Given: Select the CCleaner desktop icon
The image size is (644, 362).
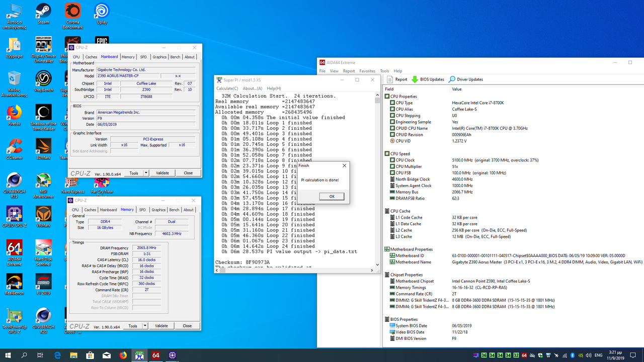Looking at the screenshot, I should tap(14, 149).
